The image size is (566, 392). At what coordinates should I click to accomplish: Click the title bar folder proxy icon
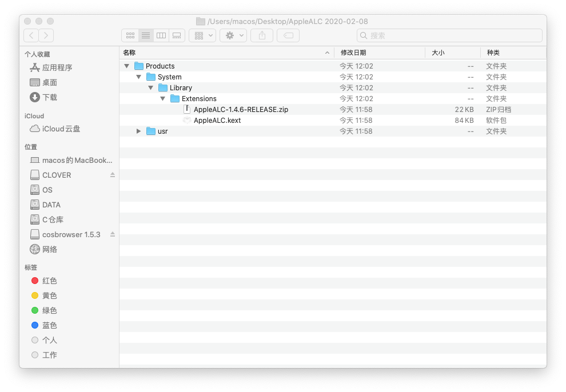(200, 21)
